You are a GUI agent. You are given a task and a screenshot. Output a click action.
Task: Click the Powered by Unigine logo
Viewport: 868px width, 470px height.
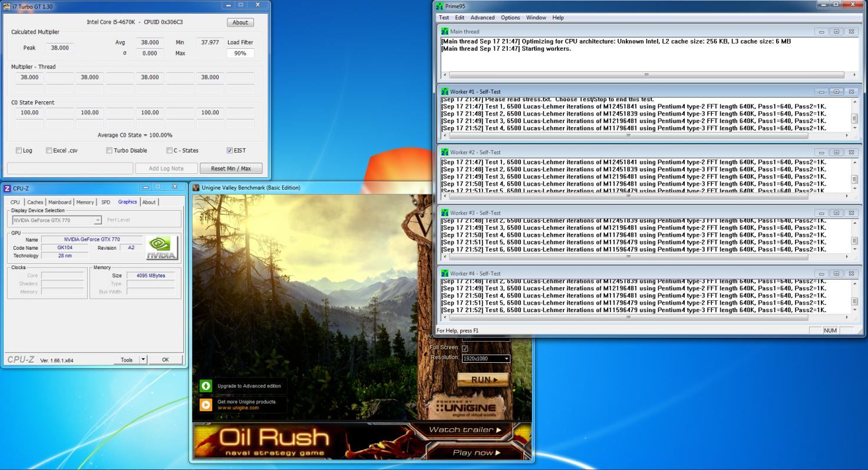[x=466, y=406]
